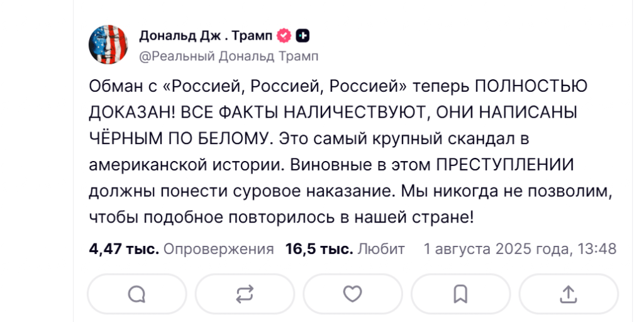Open the Дональд Дж . Трамп profile name
The width and height of the screenshot is (644, 322).
[206, 36]
